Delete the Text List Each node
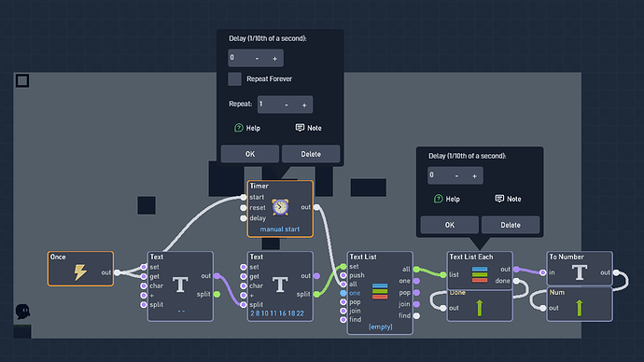Viewport: 644px width, 362px height. click(x=511, y=225)
